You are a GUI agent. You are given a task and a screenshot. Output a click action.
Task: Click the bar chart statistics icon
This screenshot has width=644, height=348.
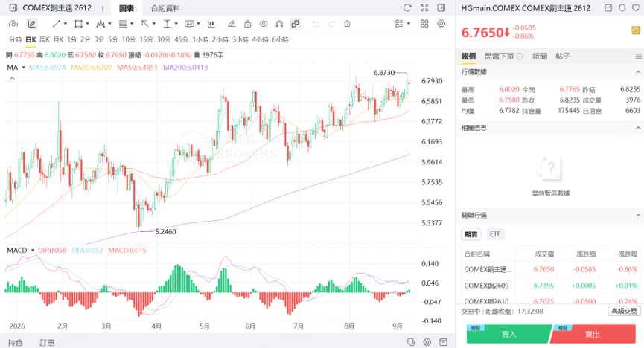(x=211, y=24)
